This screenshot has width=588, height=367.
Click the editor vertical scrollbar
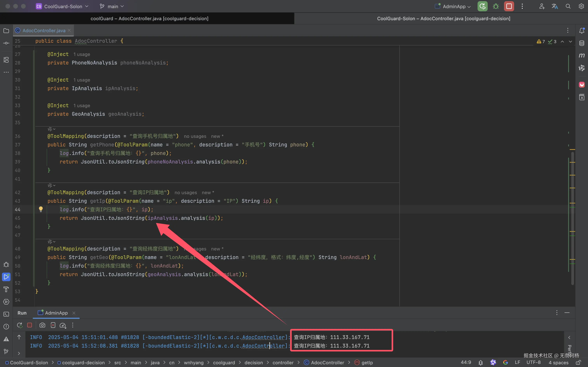pos(572,218)
